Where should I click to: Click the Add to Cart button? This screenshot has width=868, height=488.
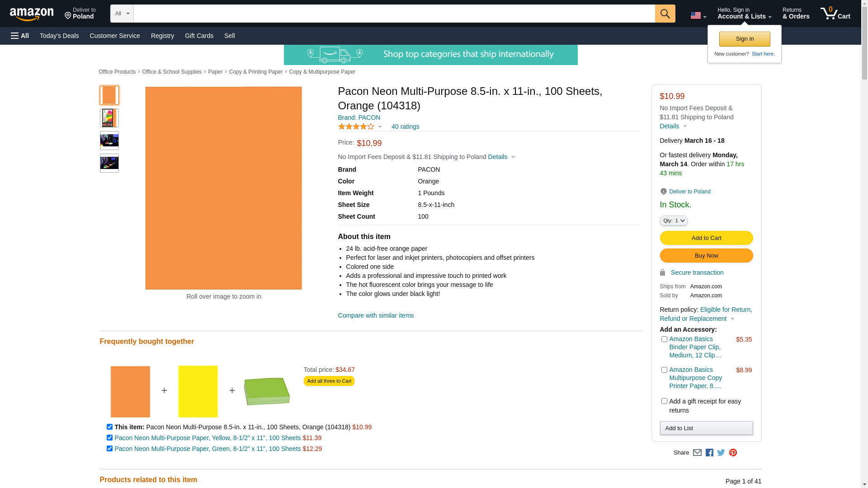tap(706, 238)
